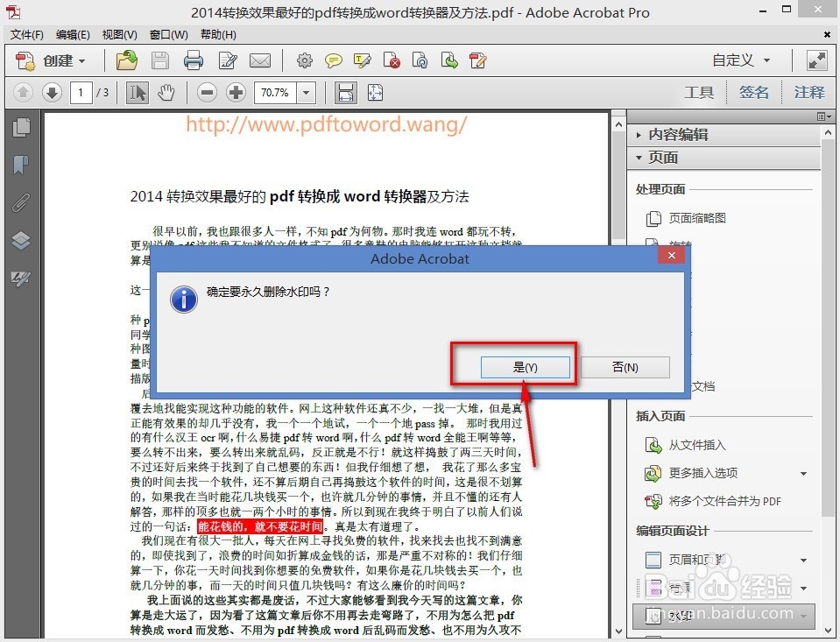The image size is (840, 642).
Task: Open the Page Thumbnails sidebar panel
Action: coord(21,127)
